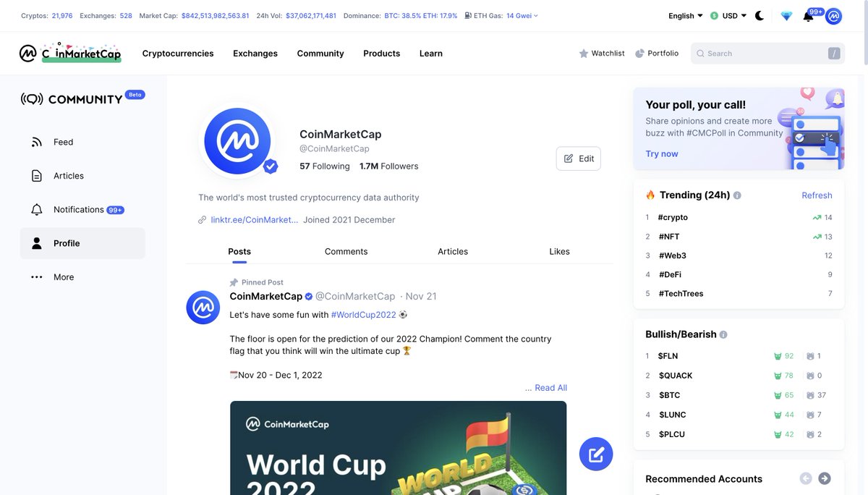This screenshot has width=868, height=495.
Task: Switch to the Likes tab
Action: (x=559, y=252)
